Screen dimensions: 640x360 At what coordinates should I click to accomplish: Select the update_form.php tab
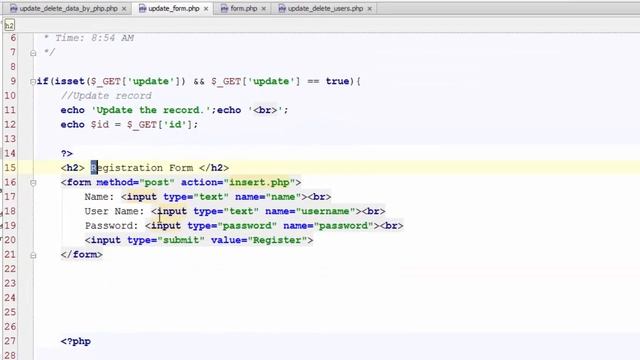pyautogui.click(x=173, y=8)
